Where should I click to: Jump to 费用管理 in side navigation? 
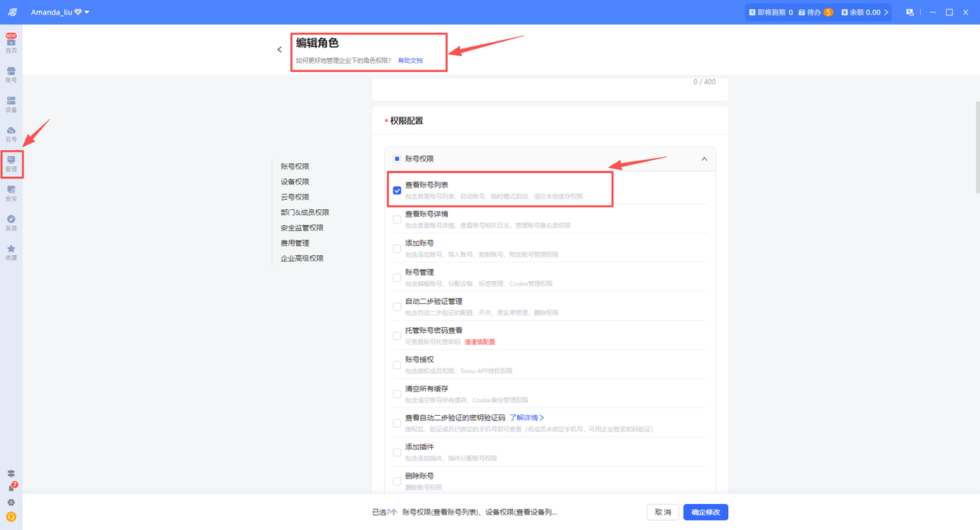point(295,243)
